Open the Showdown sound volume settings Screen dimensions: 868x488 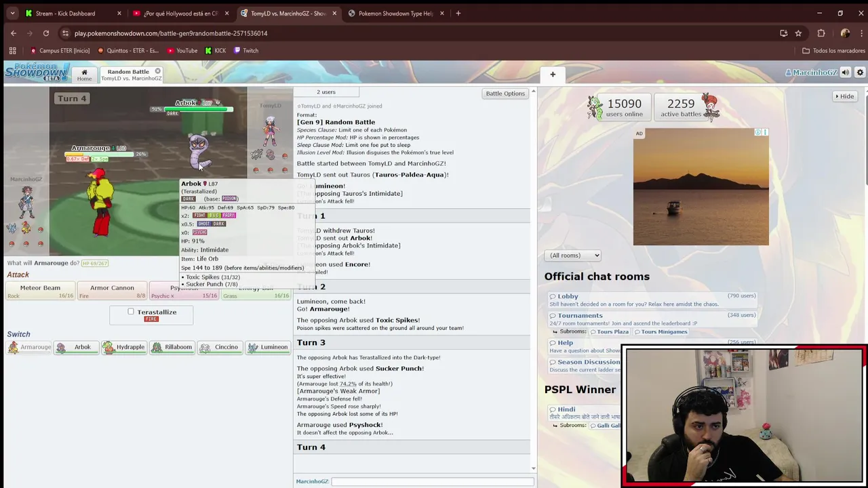pyautogui.click(x=846, y=73)
